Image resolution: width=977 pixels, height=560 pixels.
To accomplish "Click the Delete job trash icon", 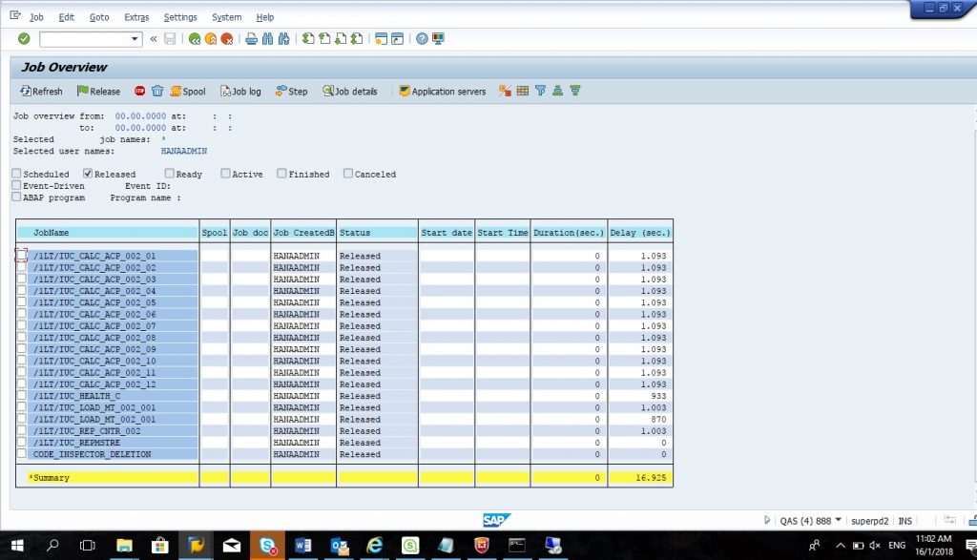I will (157, 91).
